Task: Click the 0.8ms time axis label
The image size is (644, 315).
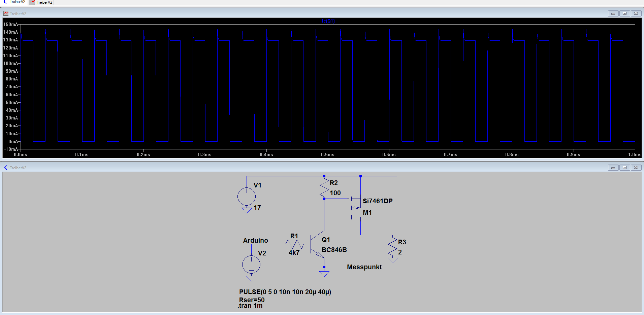Action: (512, 154)
